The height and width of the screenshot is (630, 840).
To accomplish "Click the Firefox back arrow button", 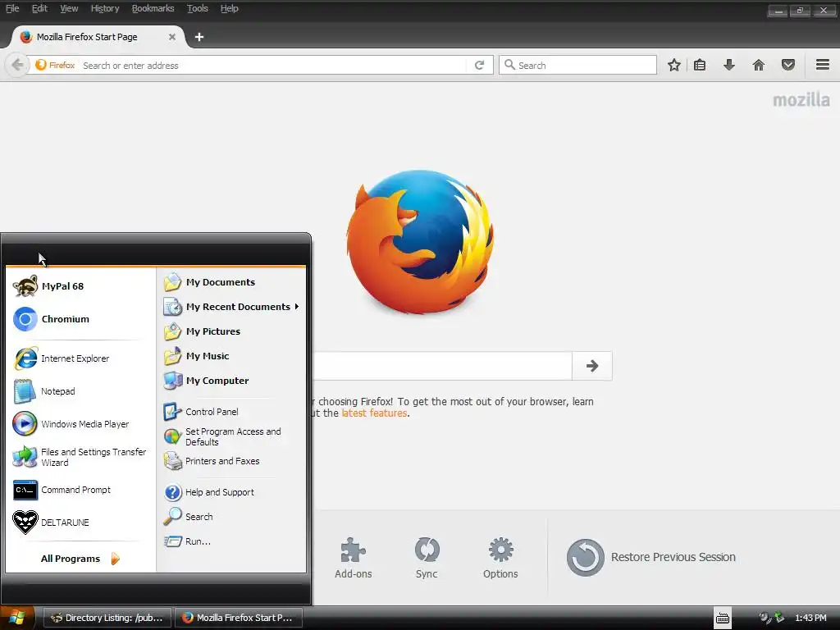I will (x=17, y=66).
